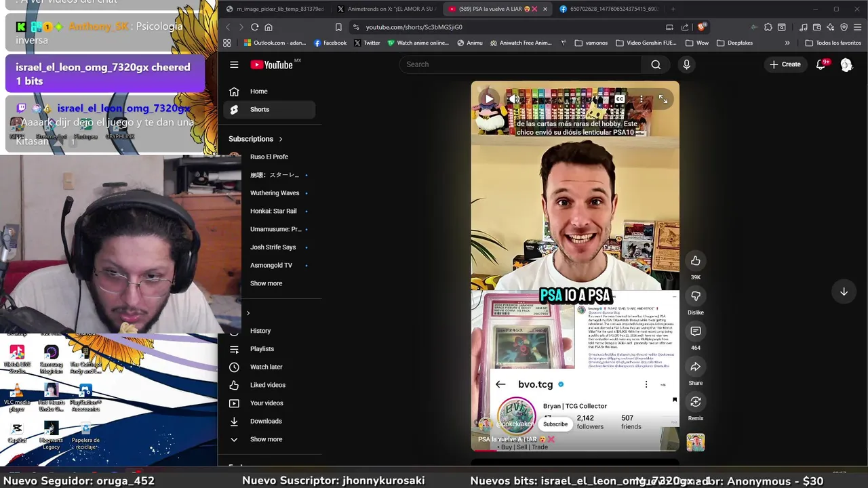Expand the short to fullscreen

tap(663, 99)
